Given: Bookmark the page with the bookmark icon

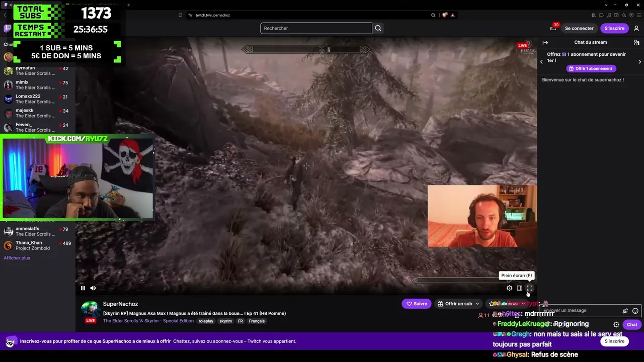Looking at the screenshot, I should (x=180, y=15).
